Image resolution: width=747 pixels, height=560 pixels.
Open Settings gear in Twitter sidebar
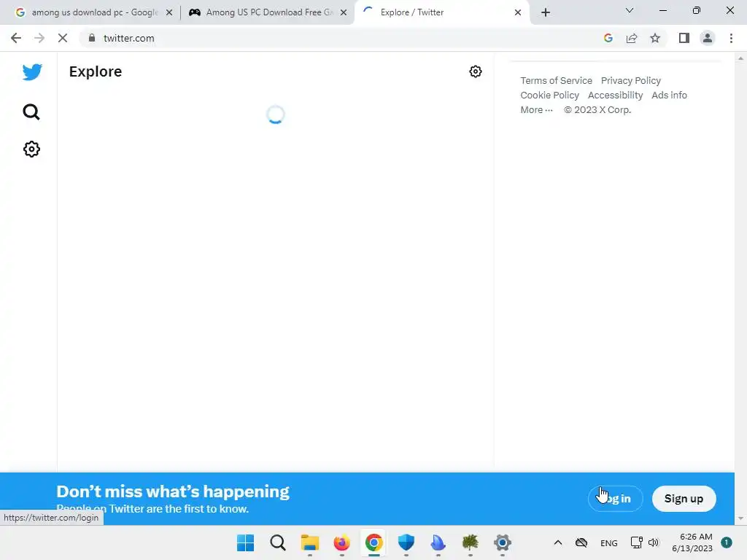pos(31,149)
